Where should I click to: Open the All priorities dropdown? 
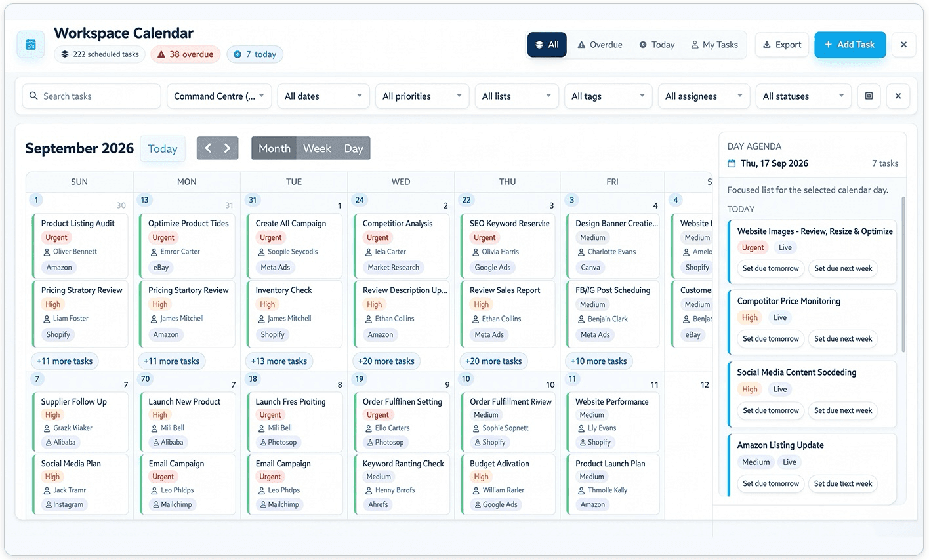coord(423,96)
